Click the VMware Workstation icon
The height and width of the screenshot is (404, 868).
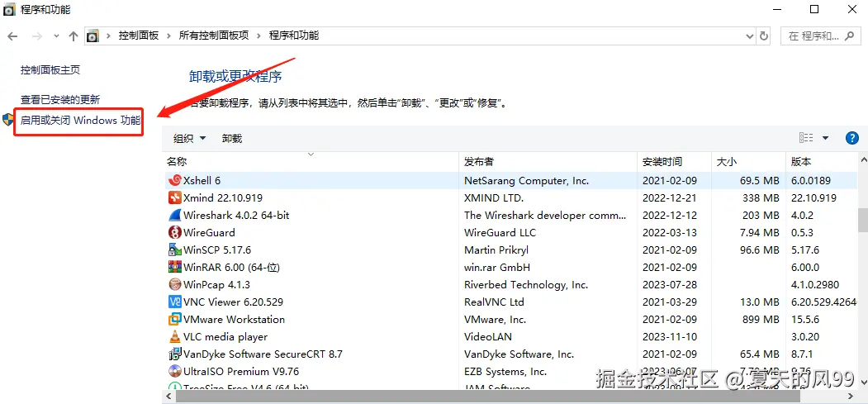[x=175, y=320]
